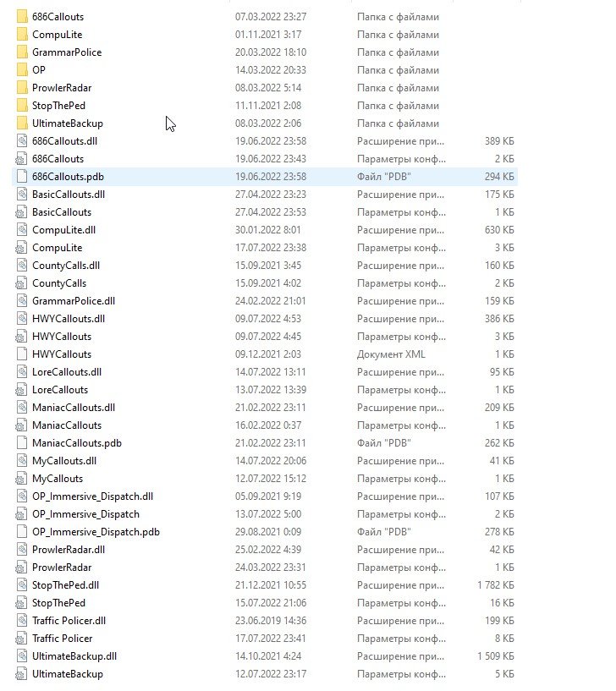Viewport: 616px width, 691px height.
Task: Select the ManiacCallouts.dll file name
Action: pos(74,408)
